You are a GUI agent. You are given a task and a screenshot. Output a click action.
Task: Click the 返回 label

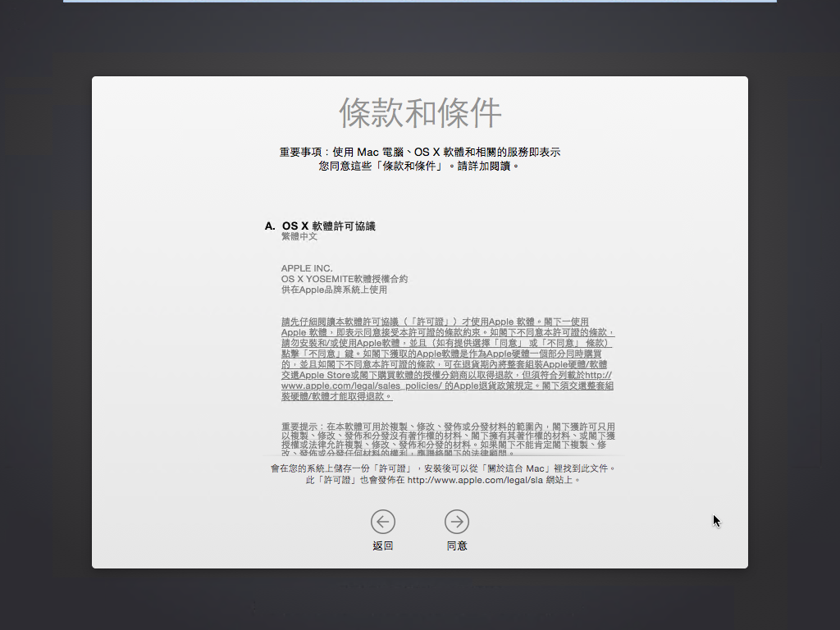pos(382,546)
